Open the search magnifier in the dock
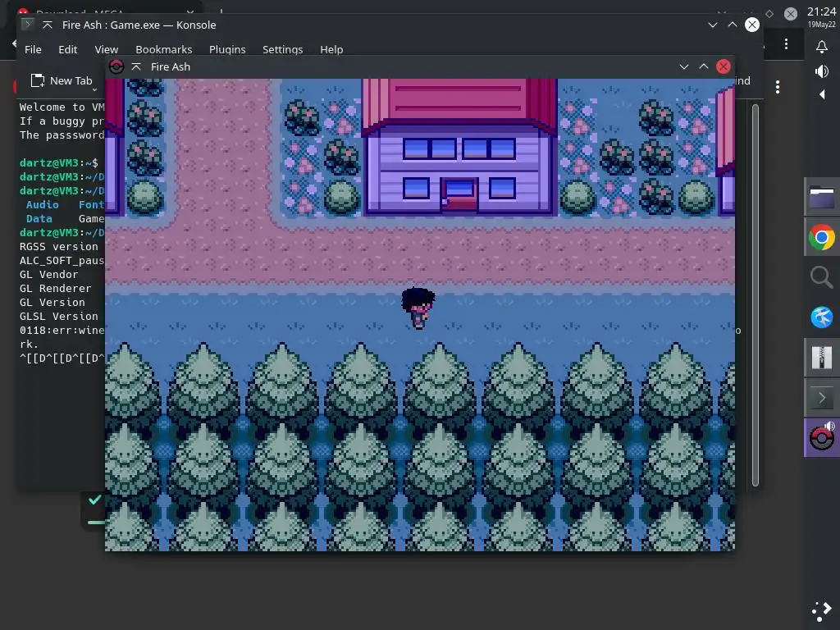Screen dimensions: 840x630 pos(821,277)
